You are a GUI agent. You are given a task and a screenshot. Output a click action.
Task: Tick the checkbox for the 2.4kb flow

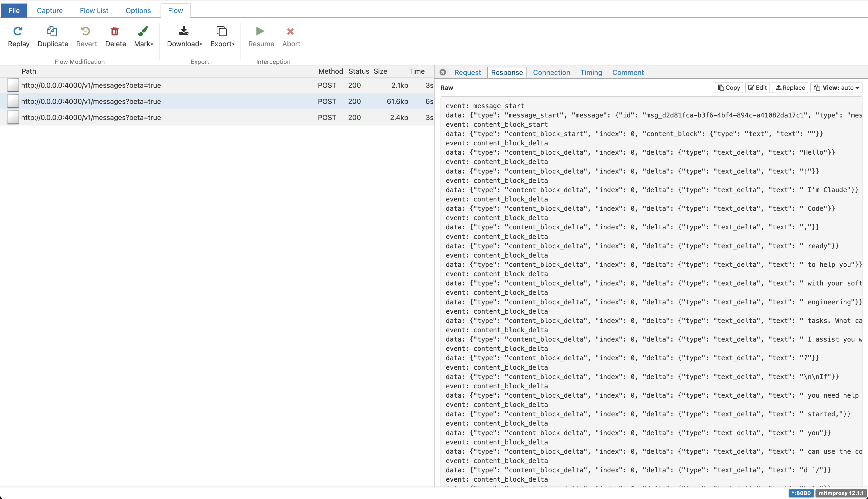[x=13, y=117]
